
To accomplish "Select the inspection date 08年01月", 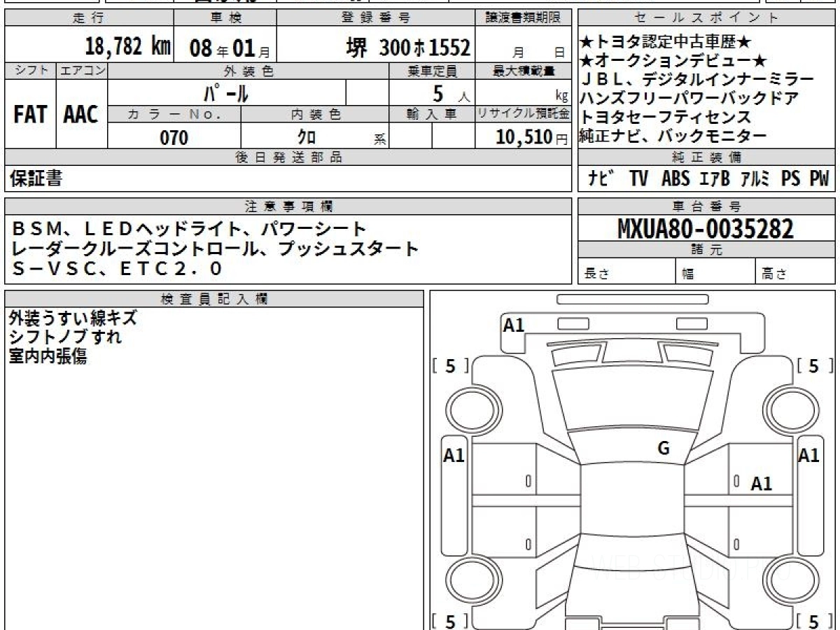I will (229, 49).
